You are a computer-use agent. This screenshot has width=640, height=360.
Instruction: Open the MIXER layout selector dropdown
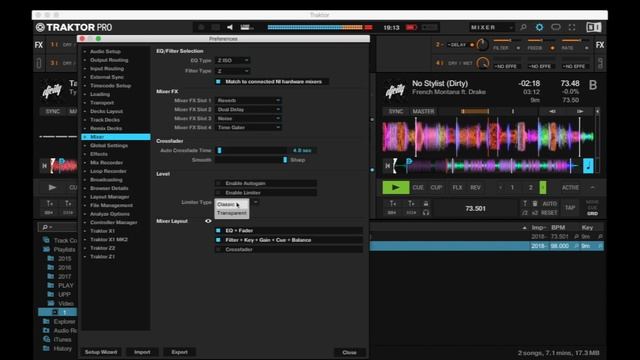(492, 27)
